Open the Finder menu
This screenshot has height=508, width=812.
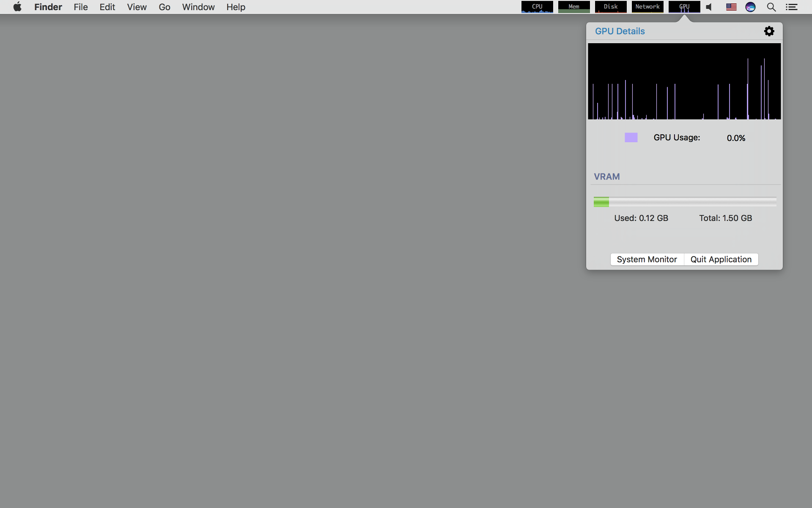pos(48,7)
